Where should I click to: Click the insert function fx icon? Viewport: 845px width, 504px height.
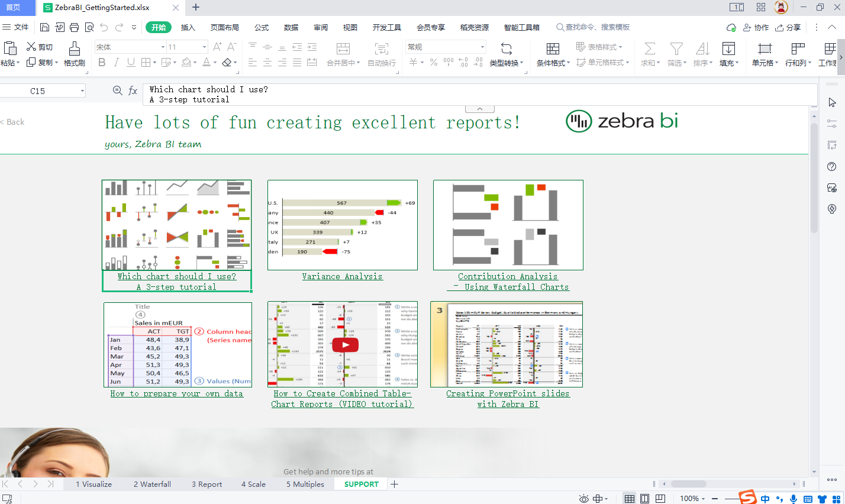tap(133, 91)
